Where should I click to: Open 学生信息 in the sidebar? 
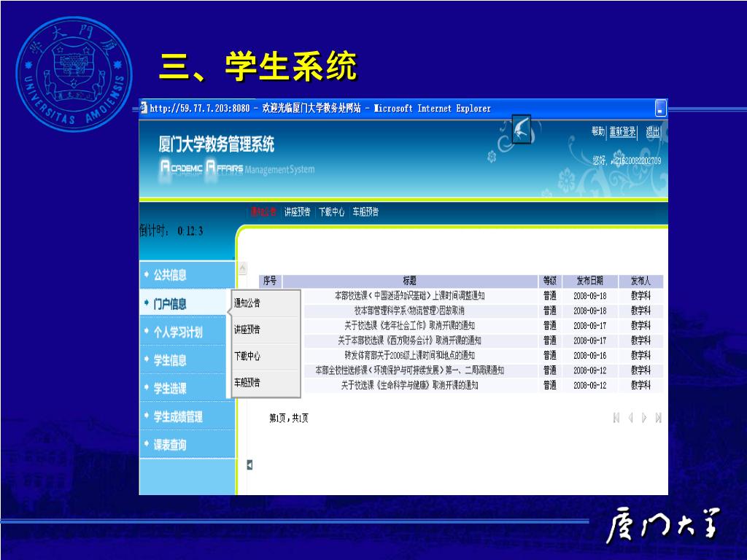[x=170, y=360]
